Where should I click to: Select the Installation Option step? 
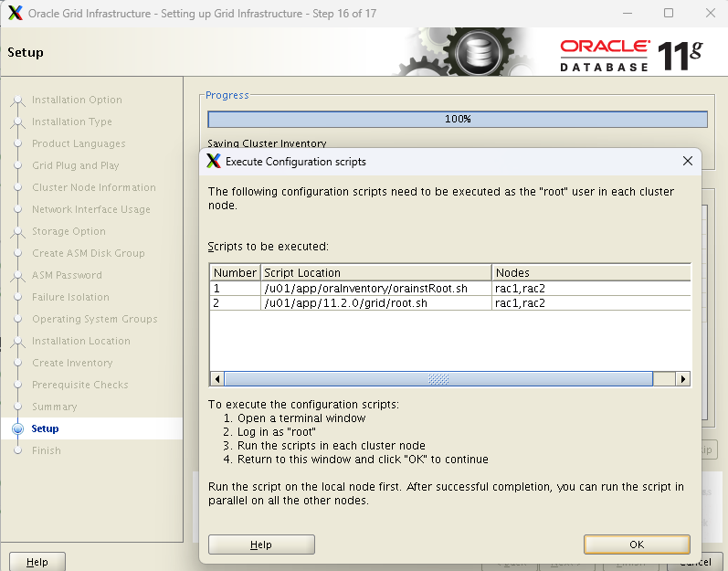(x=77, y=100)
